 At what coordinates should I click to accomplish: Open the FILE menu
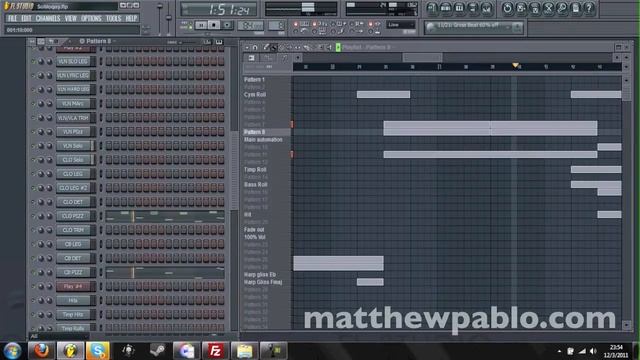pos(12,18)
